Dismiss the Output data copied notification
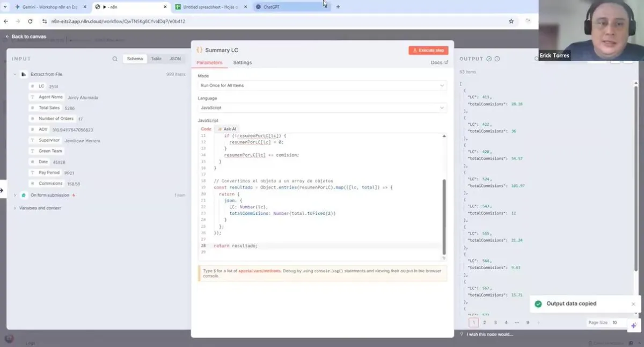Image resolution: width=644 pixels, height=347 pixels. 633,304
